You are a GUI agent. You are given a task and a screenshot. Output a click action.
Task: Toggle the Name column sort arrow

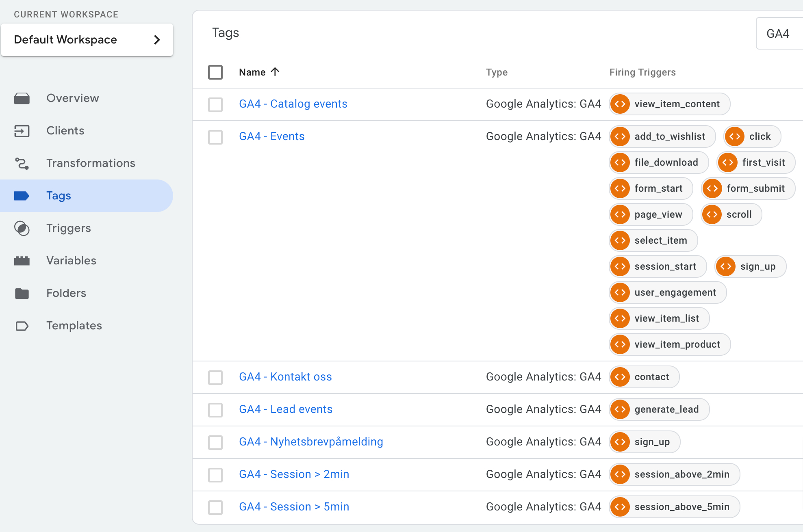(x=275, y=72)
